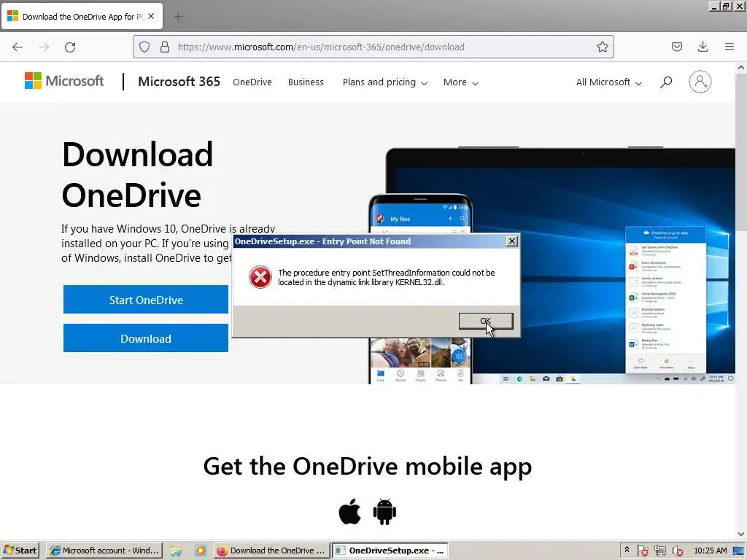
Task: Click OK in the error dialog
Action: coord(485,321)
